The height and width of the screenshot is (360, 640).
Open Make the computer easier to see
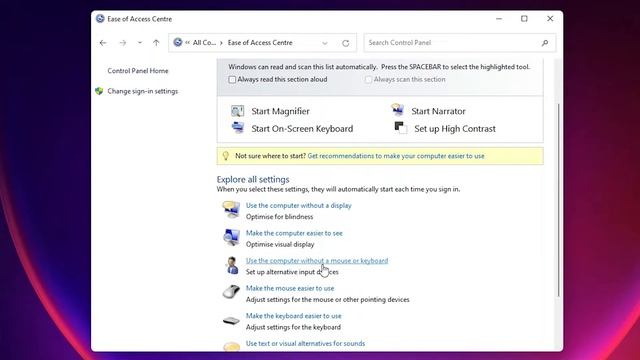[x=294, y=233]
